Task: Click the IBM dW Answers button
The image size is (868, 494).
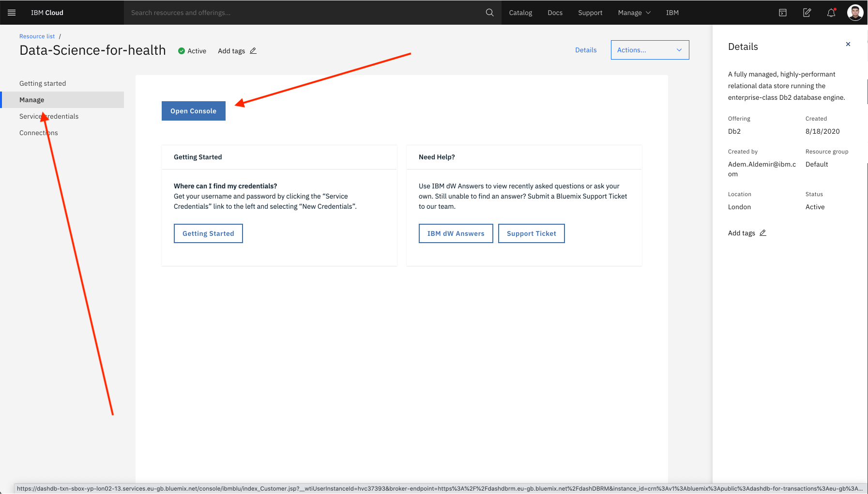Action: click(456, 233)
